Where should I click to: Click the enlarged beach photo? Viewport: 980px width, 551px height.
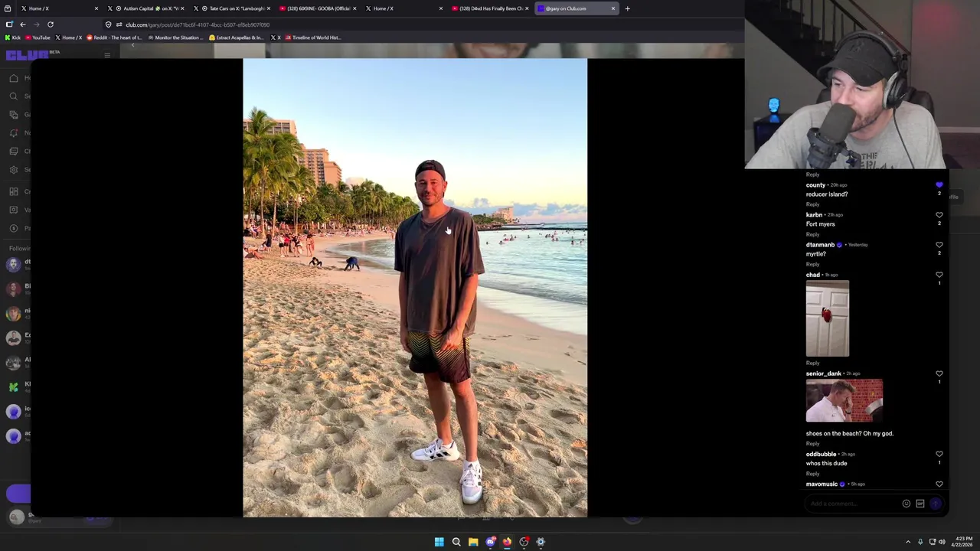point(415,288)
